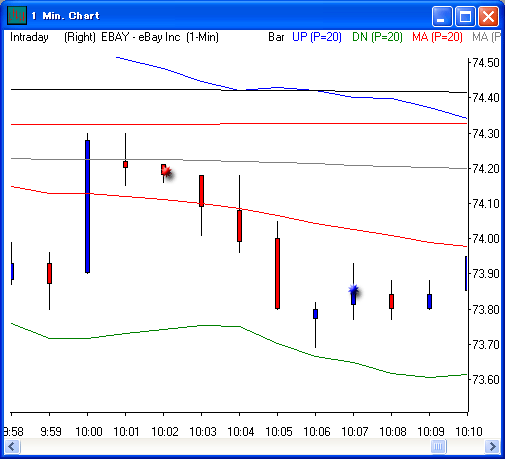Image resolution: width=505 pixels, height=459 pixels.
Task: Click the Bar legend label
Action: 276,37
